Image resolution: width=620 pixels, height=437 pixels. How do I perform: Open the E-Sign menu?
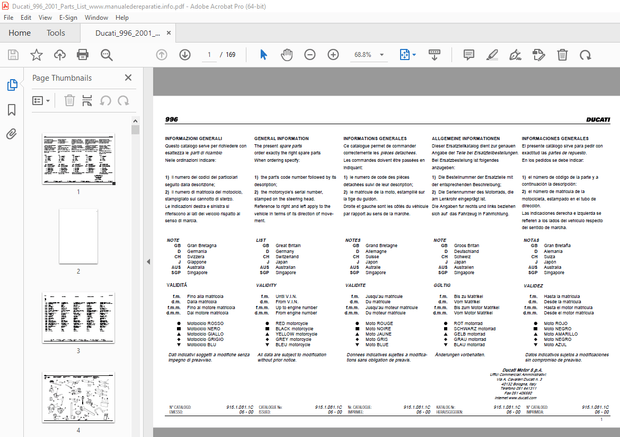[68, 17]
